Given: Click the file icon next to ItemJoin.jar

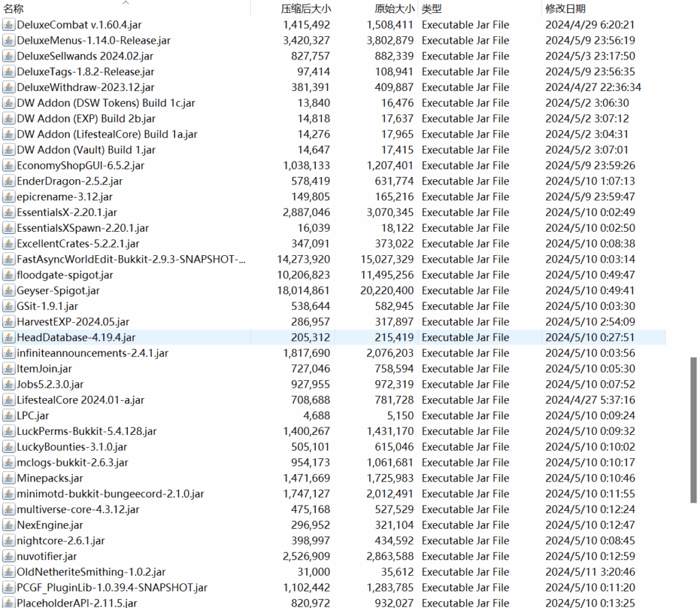Looking at the screenshot, I should pos(8,369).
